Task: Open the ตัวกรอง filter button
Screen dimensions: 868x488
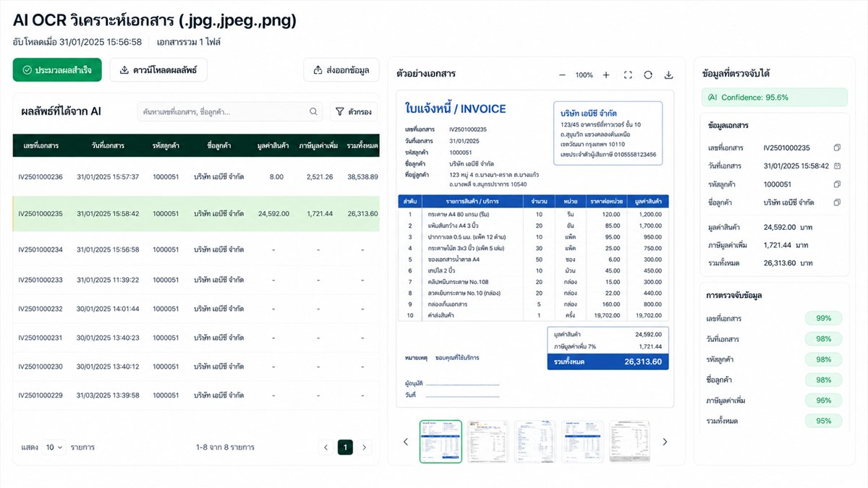Action: tap(354, 112)
